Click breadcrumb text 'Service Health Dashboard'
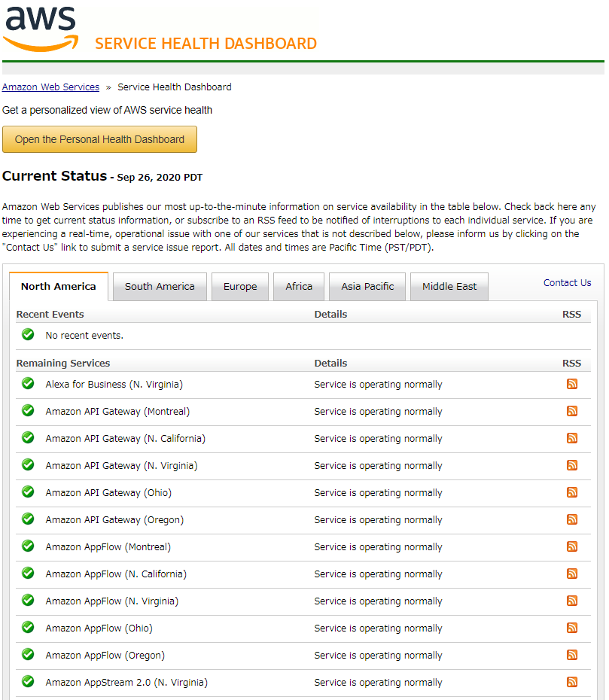The image size is (609, 700). pyautogui.click(x=175, y=87)
